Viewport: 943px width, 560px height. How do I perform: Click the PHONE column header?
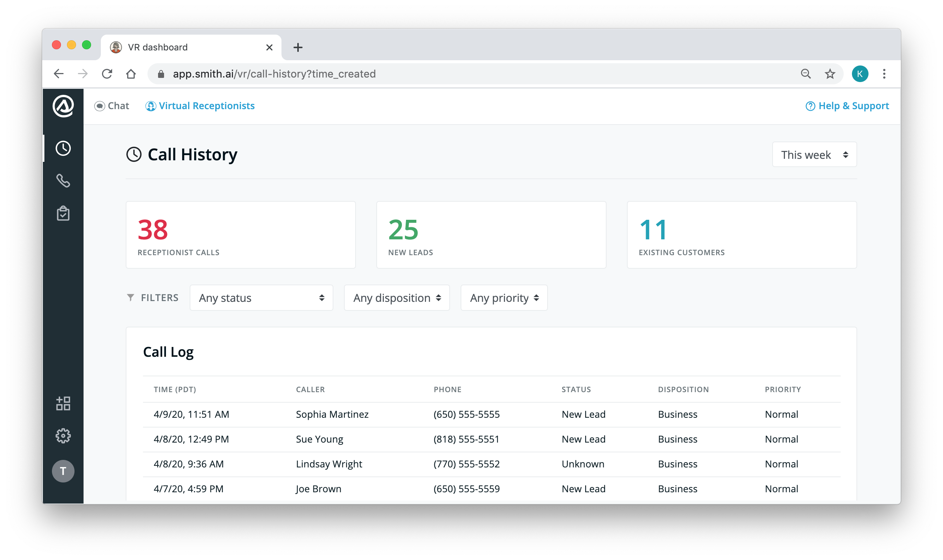point(447,390)
